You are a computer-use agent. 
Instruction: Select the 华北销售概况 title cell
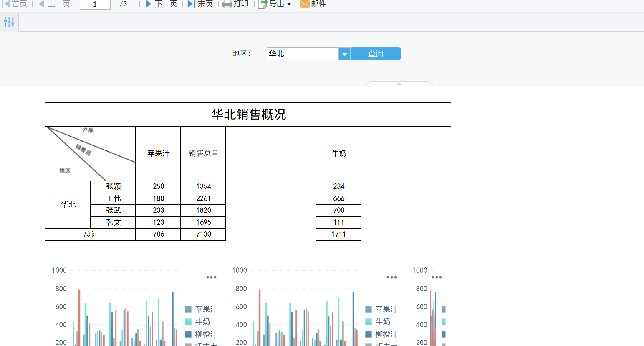pyautogui.click(x=248, y=114)
